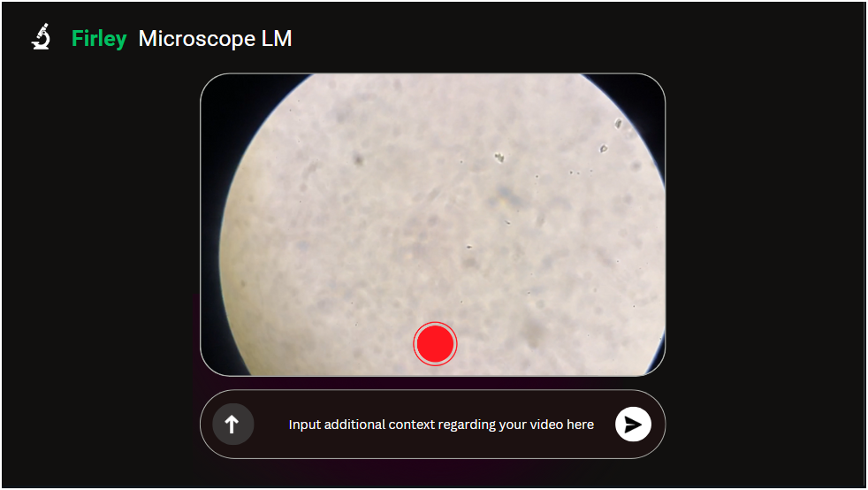Click the white microscope logo icon
Image resolution: width=868 pixels, height=490 pixels.
pyautogui.click(x=41, y=37)
